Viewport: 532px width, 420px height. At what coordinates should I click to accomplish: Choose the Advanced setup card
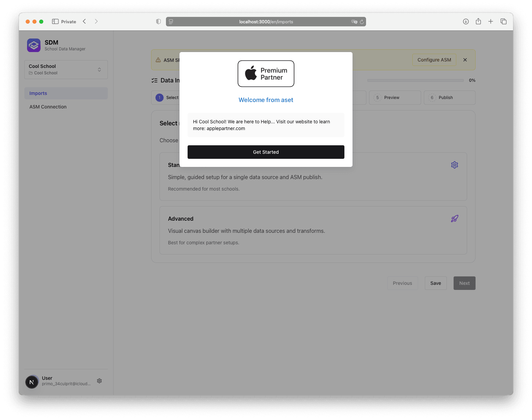click(313, 230)
